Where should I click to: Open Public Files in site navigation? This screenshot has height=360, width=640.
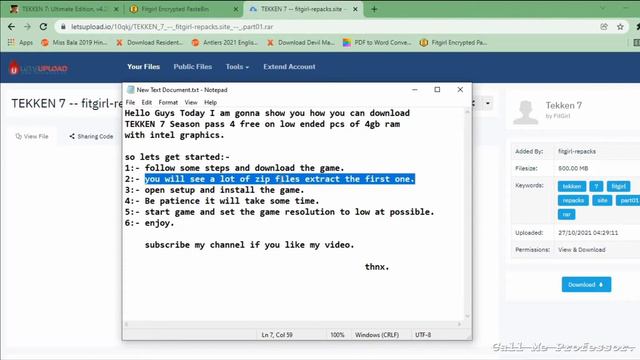(193, 67)
